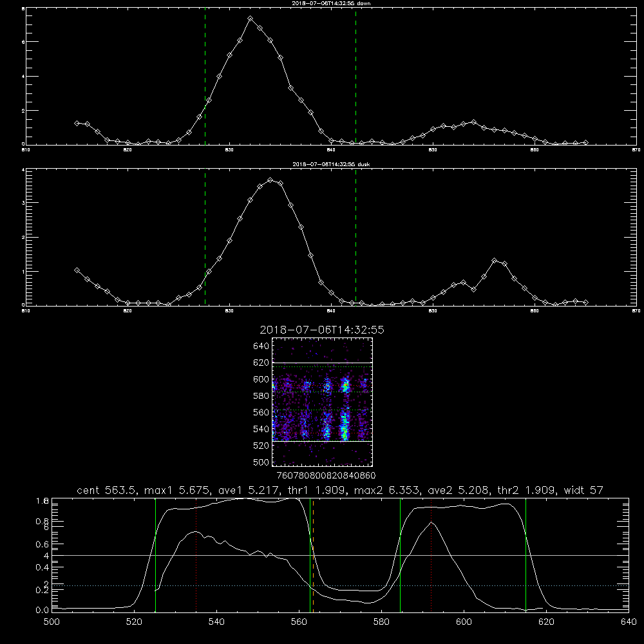Click the "2018-07-06T14:32:55 dawn" plot title
Image resolution: width=644 pixels, height=644 pixels.
[331, 3]
